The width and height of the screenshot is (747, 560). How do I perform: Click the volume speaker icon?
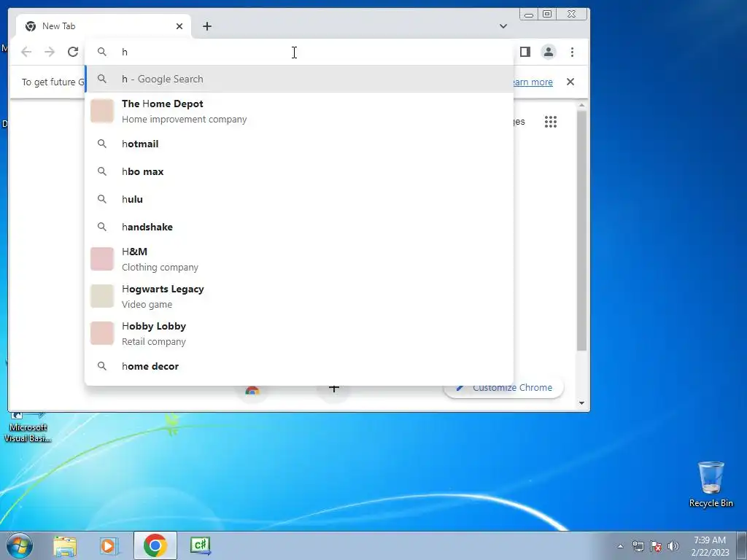tap(673, 546)
